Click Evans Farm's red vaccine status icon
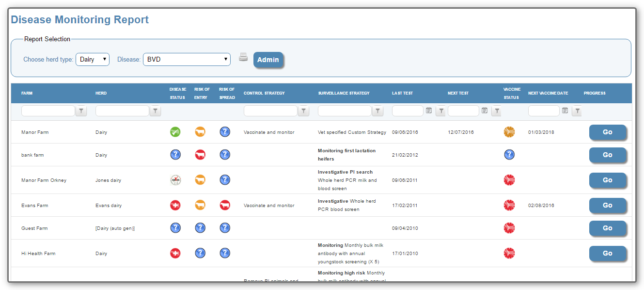This screenshot has height=290, width=644. tap(509, 205)
